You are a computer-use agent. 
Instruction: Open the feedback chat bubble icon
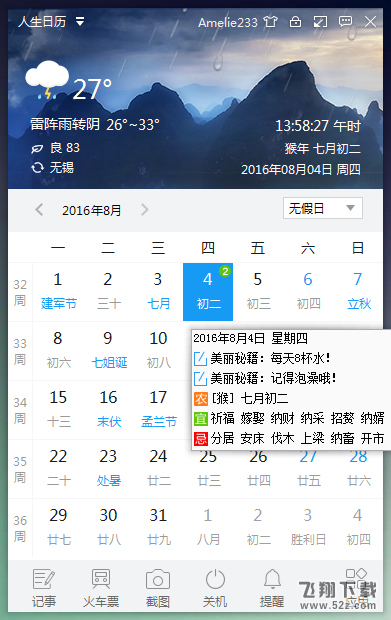click(346, 21)
